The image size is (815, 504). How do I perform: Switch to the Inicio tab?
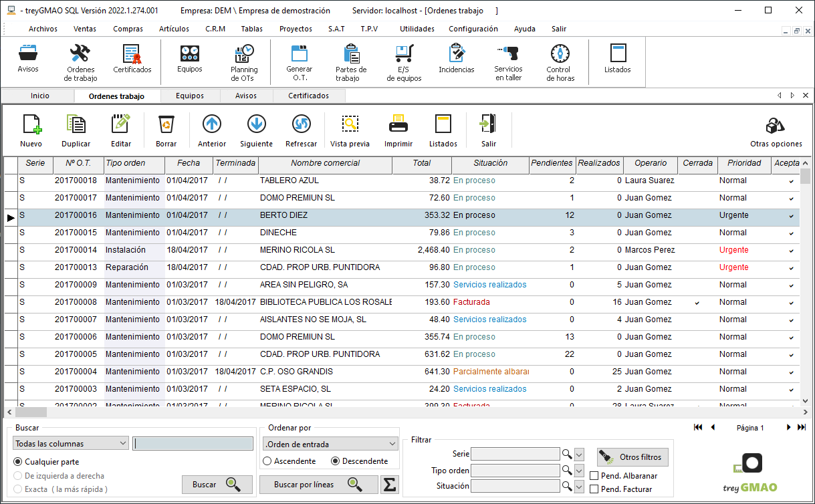pyautogui.click(x=40, y=96)
